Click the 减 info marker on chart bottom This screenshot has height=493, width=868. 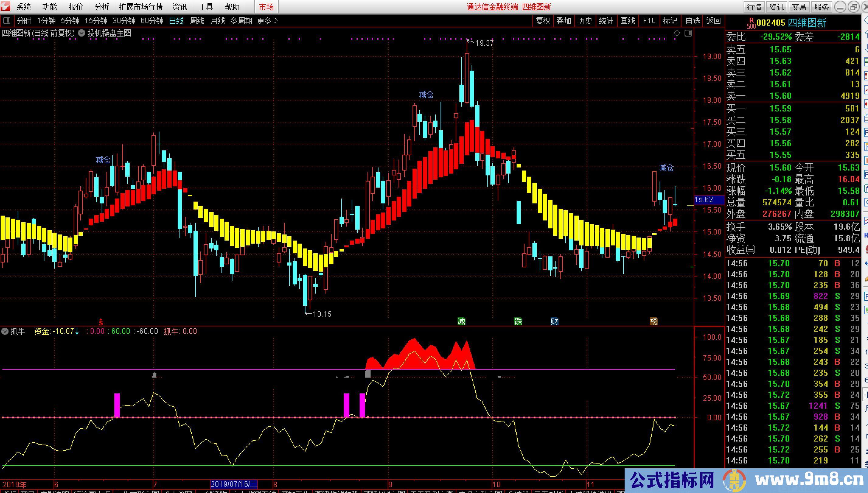pyautogui.click(x=462, y=321)
